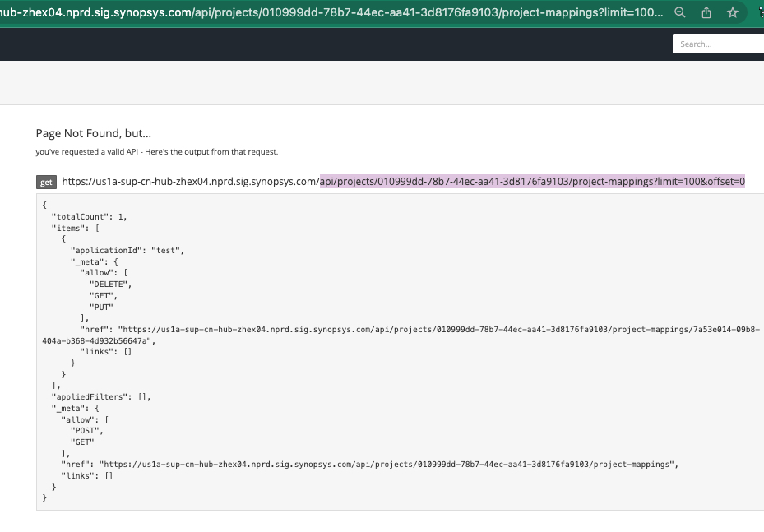Click the 'you've requested a valid API' message

coord(157,152)
